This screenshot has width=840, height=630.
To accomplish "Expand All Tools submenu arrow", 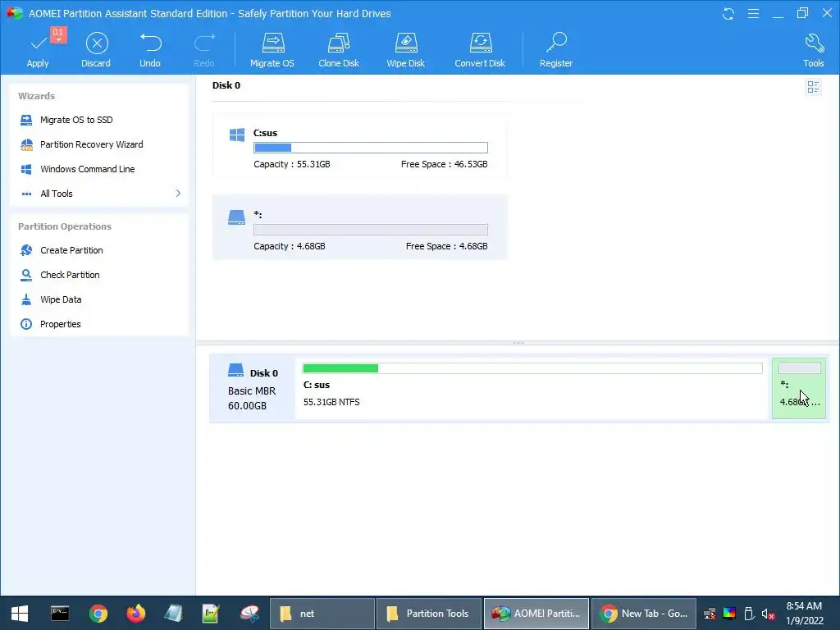I will click(x=178, y=194).
